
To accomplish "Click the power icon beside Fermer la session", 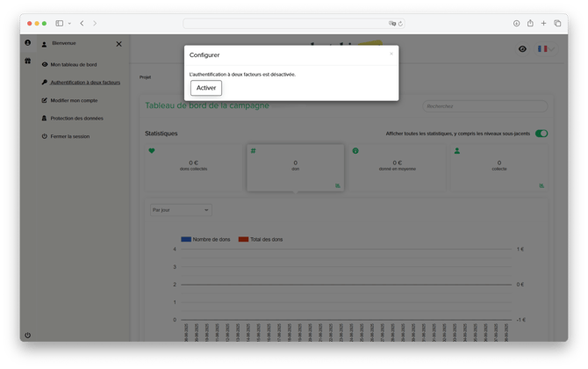I will tap(45, 136).
